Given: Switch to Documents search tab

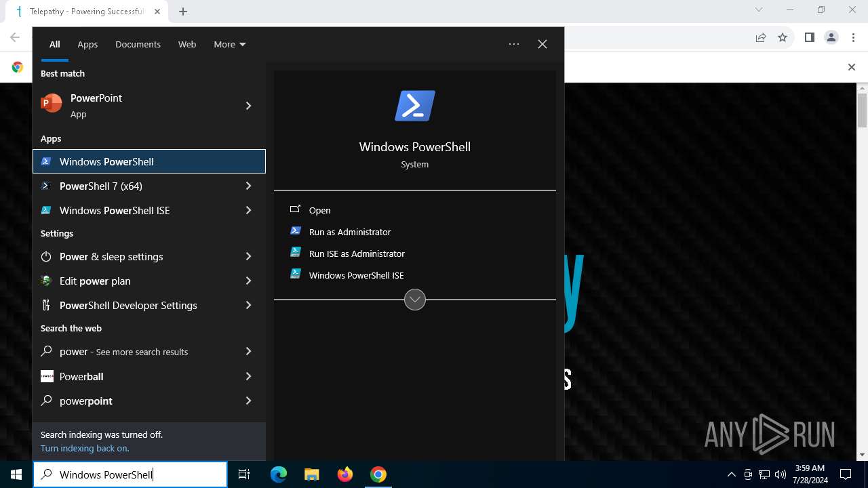Looking at the screenshot, I should (x=138, y=44).
